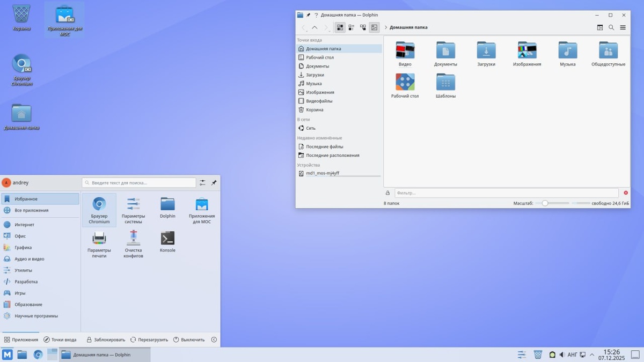Toggle split view in Dolphin toolbar
Screen dimensions: 644x362
tap(600, 27)
